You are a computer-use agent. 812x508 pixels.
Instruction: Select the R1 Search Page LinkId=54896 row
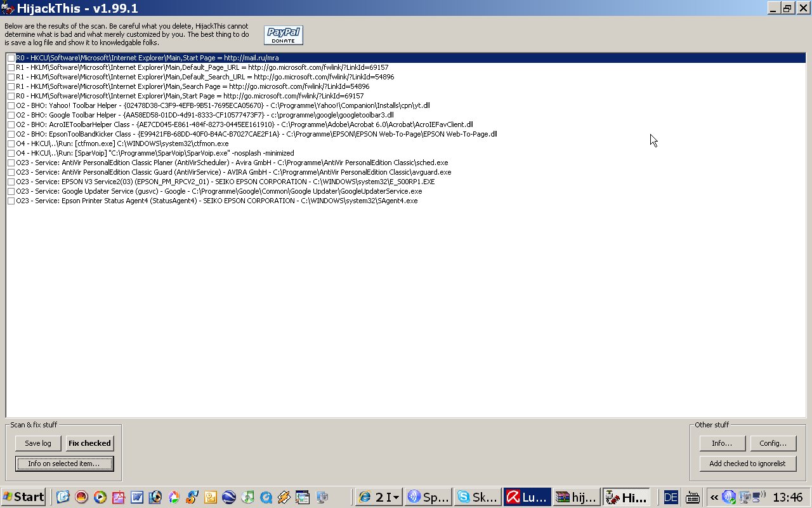click(x=193, y=86)
